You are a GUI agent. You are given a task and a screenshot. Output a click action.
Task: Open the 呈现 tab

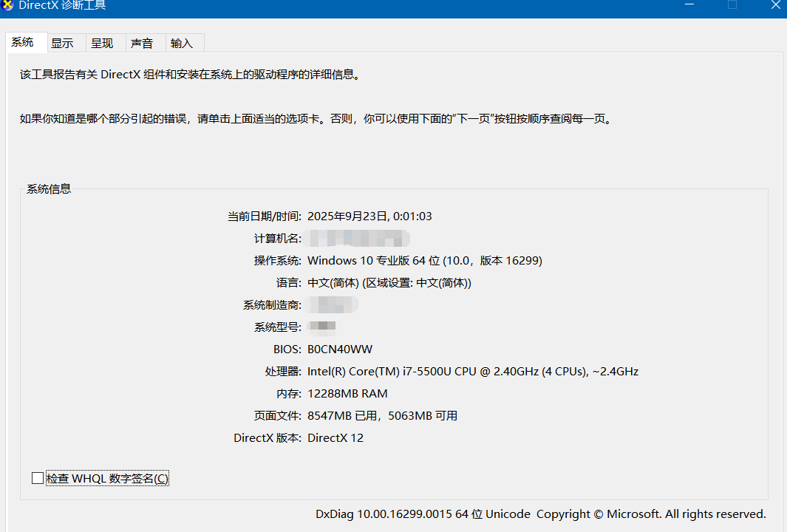tap(103, 42)
